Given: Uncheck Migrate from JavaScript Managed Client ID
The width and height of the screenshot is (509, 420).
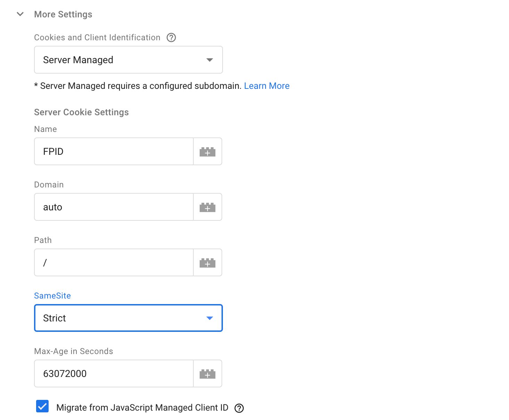Looking at the screenshot, I should tap(42, 406).
